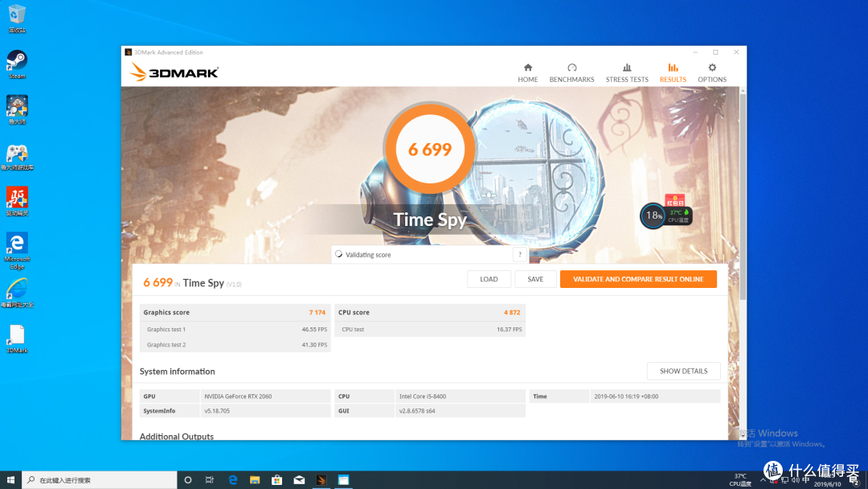
Task: Click the Graphics test 2 row
Action: click(235, 344)
